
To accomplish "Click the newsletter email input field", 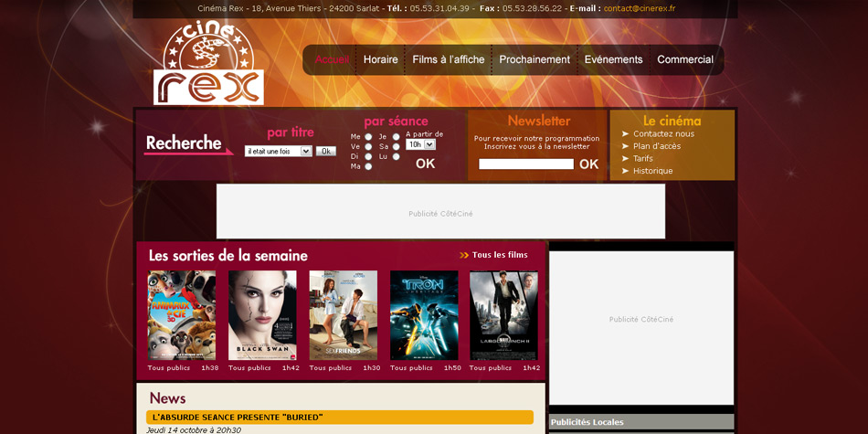I will tap(526, 164).
